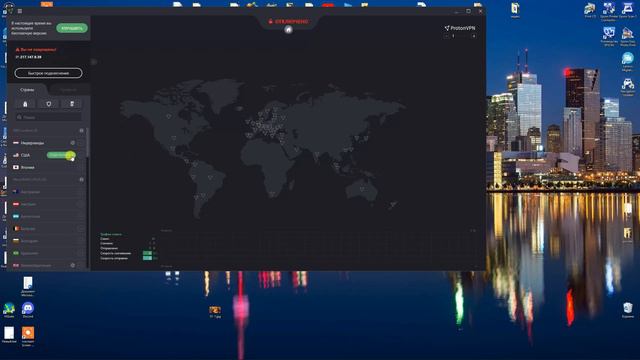This screenshot has width=640, height=360.
Task: Select the Japan server row
Action: (x=47, y=167)
